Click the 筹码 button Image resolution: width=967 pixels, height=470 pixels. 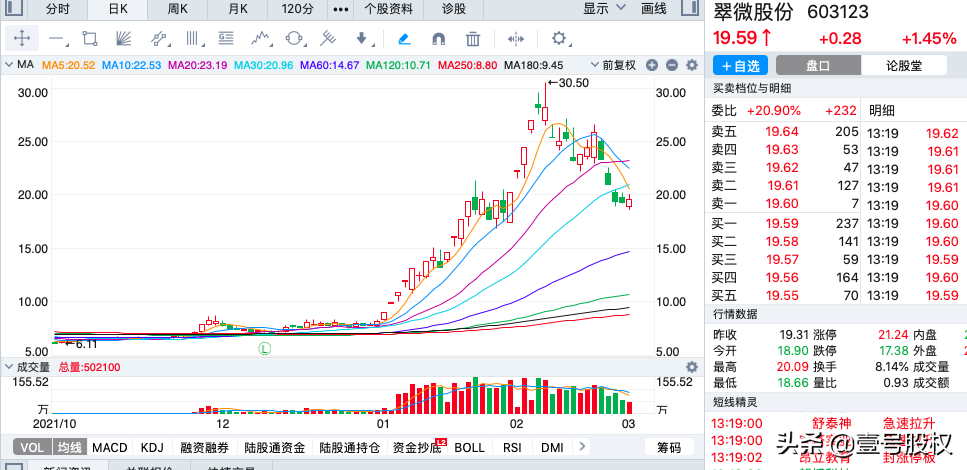668,448
